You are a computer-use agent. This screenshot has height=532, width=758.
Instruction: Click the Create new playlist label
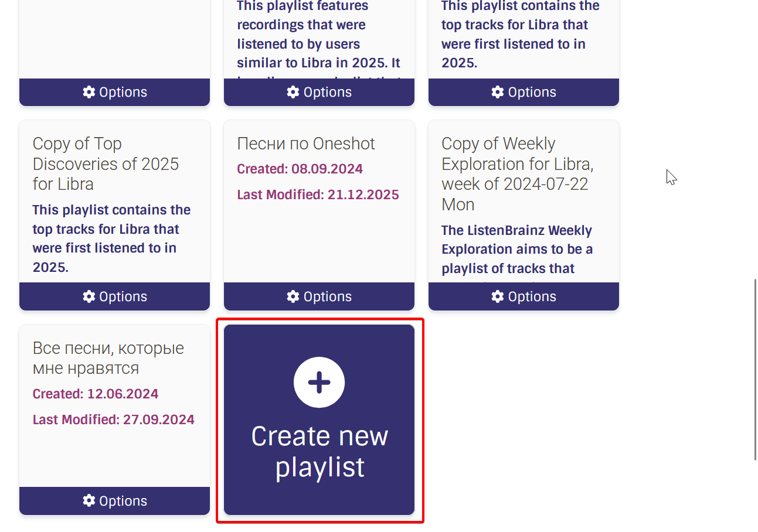pyautogui.click(x=319, y=452)
